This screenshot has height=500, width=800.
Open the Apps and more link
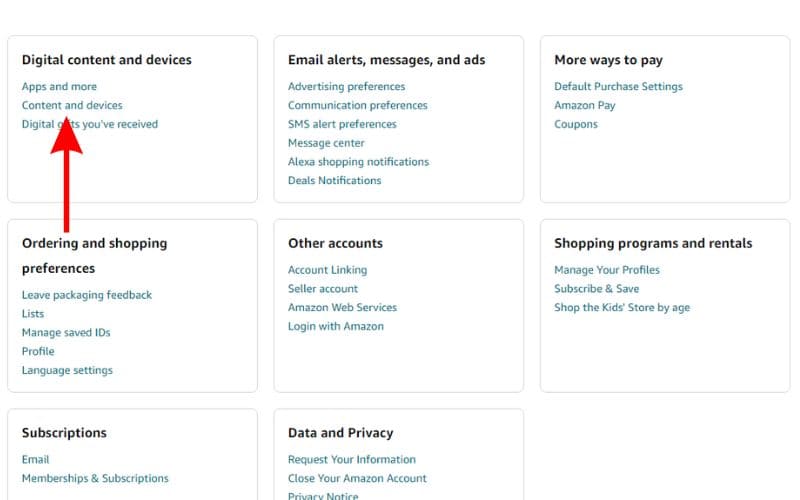[x=59, y=87]
